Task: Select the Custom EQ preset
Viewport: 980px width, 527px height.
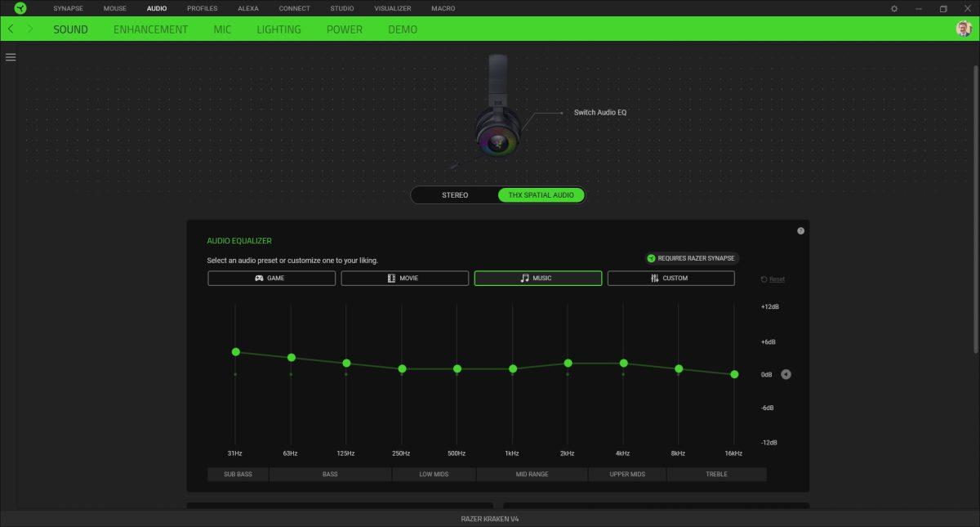Action: point(670,278)
